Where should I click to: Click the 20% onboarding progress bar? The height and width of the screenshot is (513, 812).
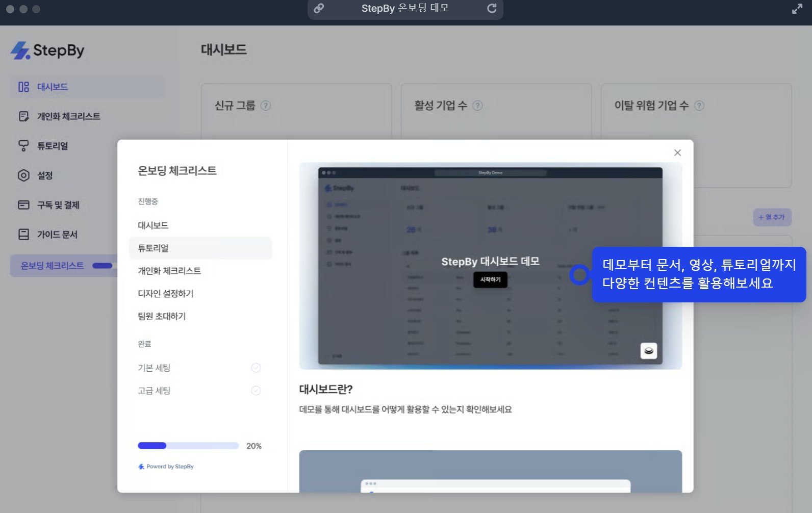pos(188,446)
